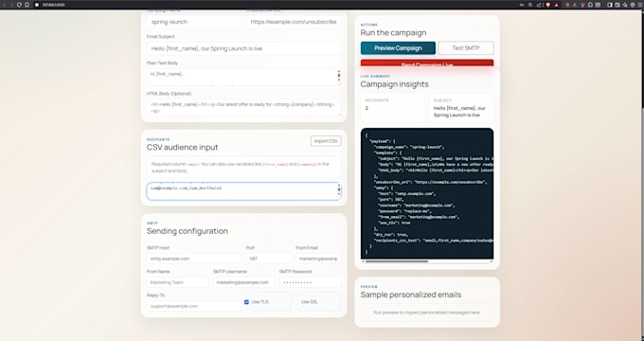Click the extensions puzzle icon in toolbar
Image resolution: width=644 pixels, height=341 pixels.
click(x=590, y=5)
